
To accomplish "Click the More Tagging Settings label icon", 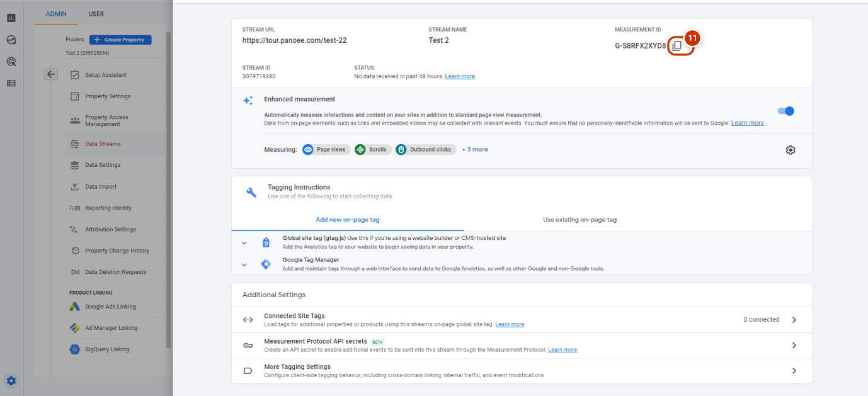I will pos(248,371).
